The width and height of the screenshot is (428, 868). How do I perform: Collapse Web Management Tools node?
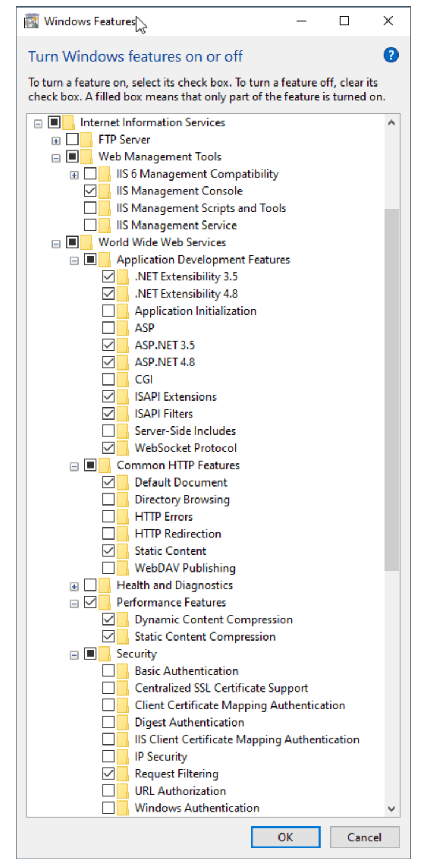coord(55,158)
